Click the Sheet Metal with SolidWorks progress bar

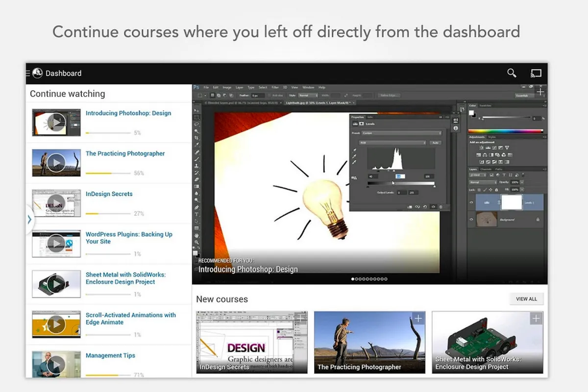pyautogui.click(x=108, y=294)
